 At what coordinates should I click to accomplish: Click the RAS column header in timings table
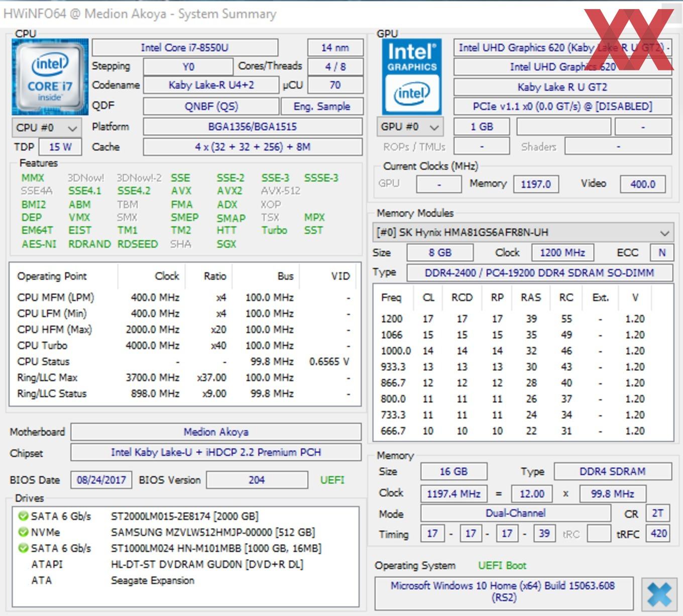point(531,297)
